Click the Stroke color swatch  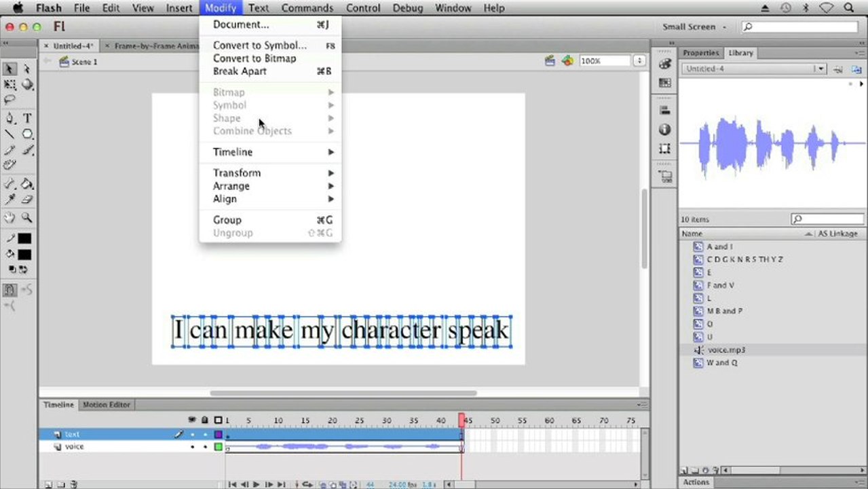click(x=24, y=238)
